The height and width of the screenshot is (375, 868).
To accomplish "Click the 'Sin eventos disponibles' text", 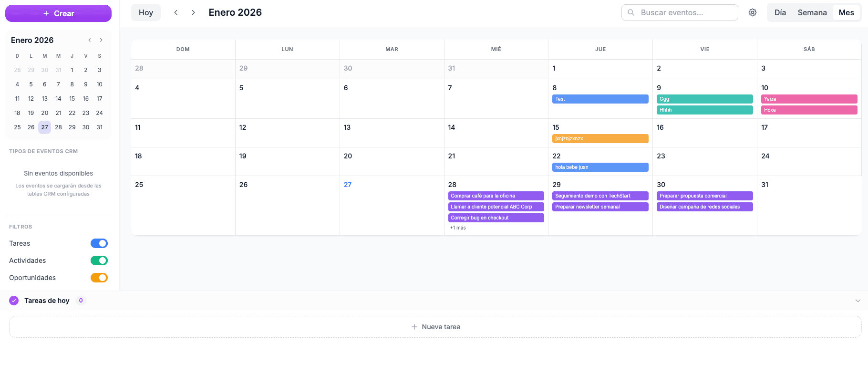I will [58, 173].
